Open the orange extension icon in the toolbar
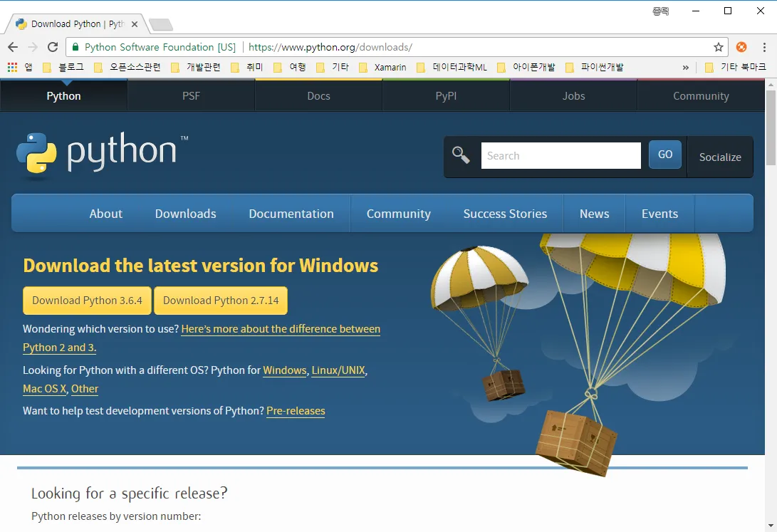777x532 pixels. tap(741, 47)
